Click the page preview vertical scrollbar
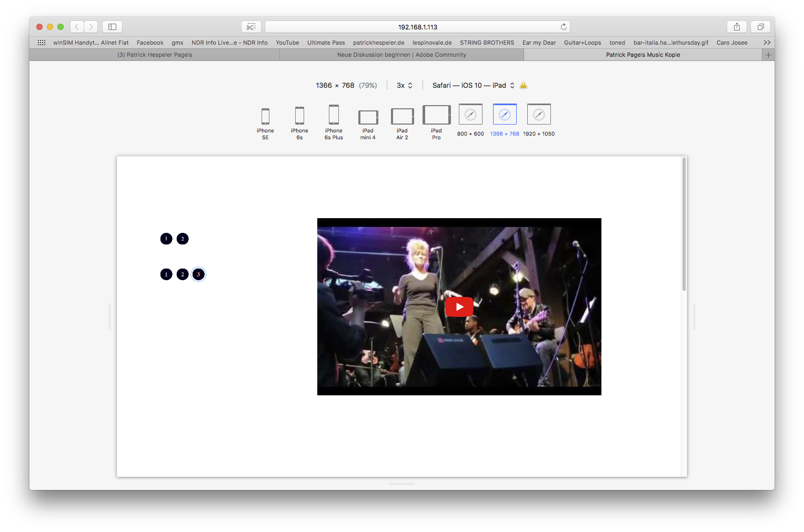This screenshot has width=804, height=532. point(684,224)
